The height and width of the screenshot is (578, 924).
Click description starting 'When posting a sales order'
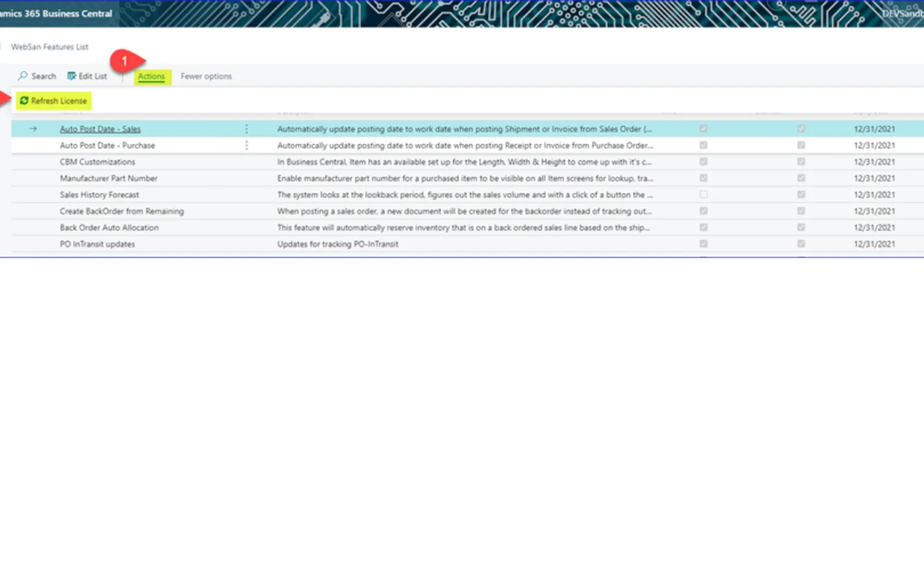click(464, 212)
